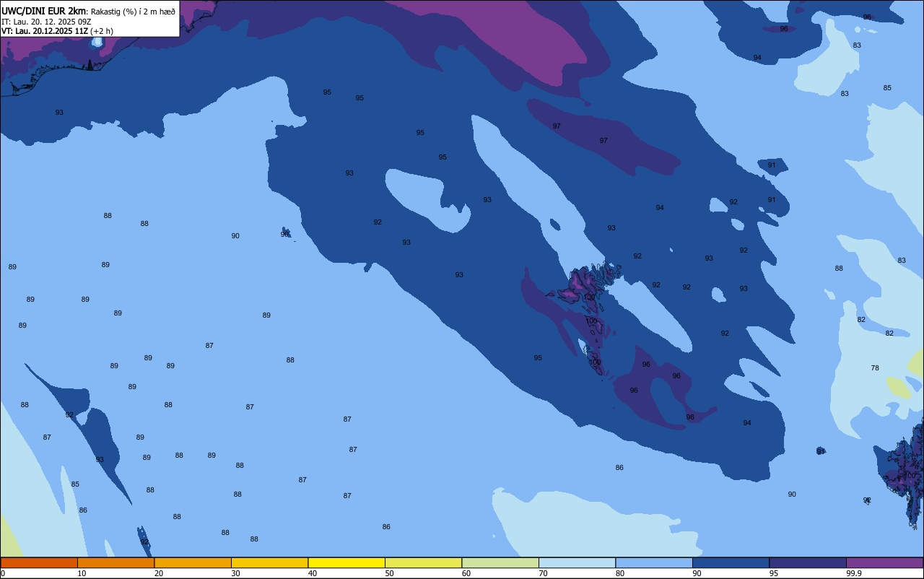Click the 0–10 dark orange legend swatch

[39, 562]
